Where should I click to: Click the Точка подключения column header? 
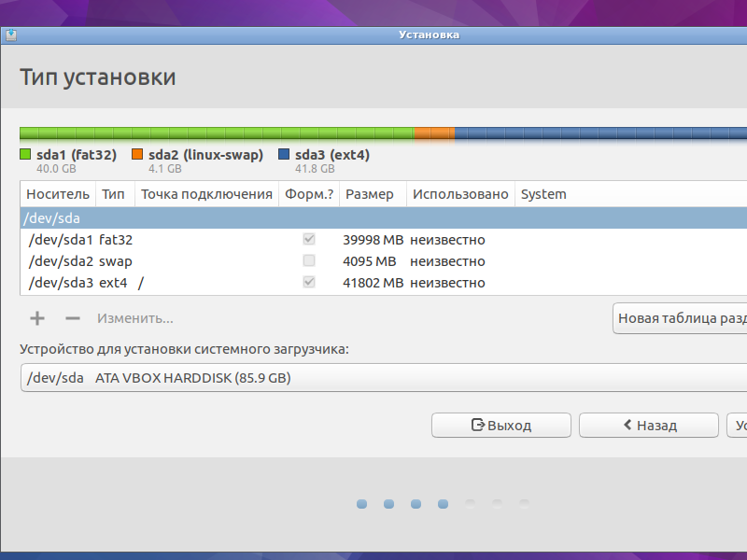(x=207, y=194)
